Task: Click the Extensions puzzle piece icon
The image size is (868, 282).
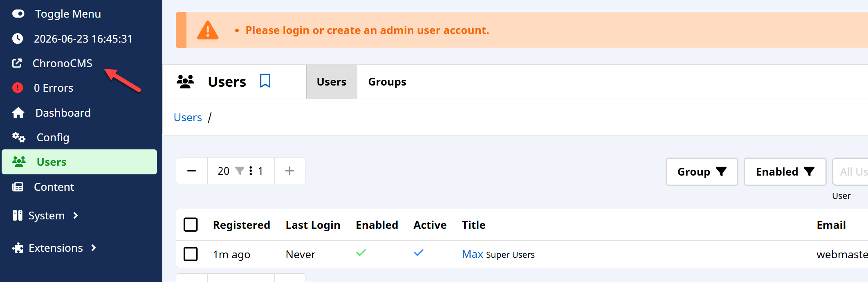Action: tap(18, 248)
